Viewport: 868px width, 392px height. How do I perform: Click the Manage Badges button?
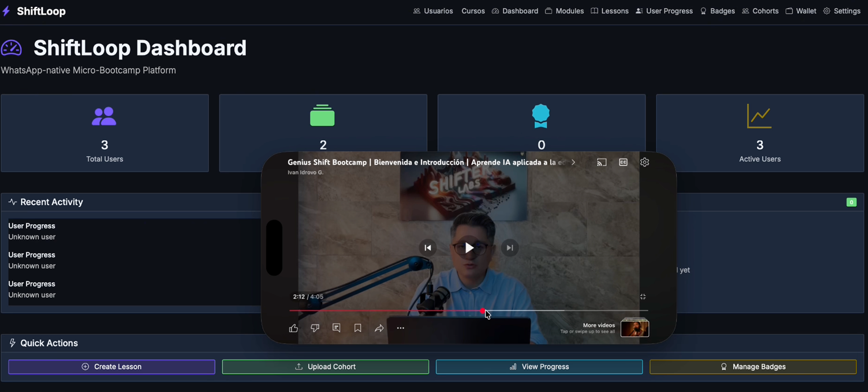click(753, 367)
